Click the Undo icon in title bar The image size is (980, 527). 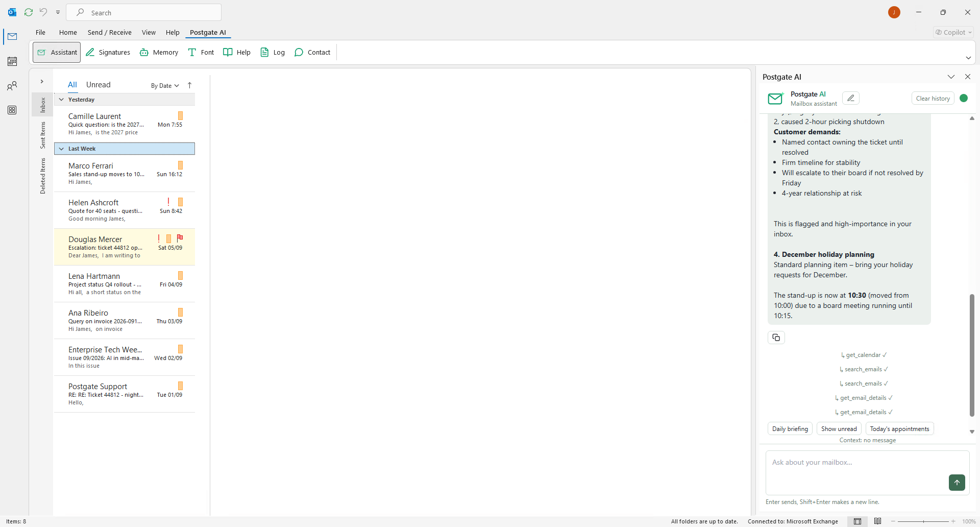pyautogui.click(x=43, y=12)
